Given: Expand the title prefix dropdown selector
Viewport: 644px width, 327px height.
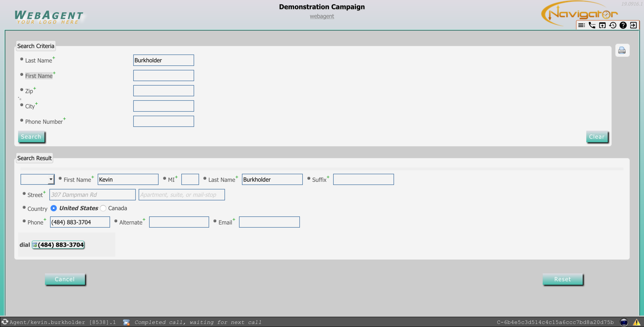Looking at the screenshot, I should pyautogui.click(x=50, y=179).
